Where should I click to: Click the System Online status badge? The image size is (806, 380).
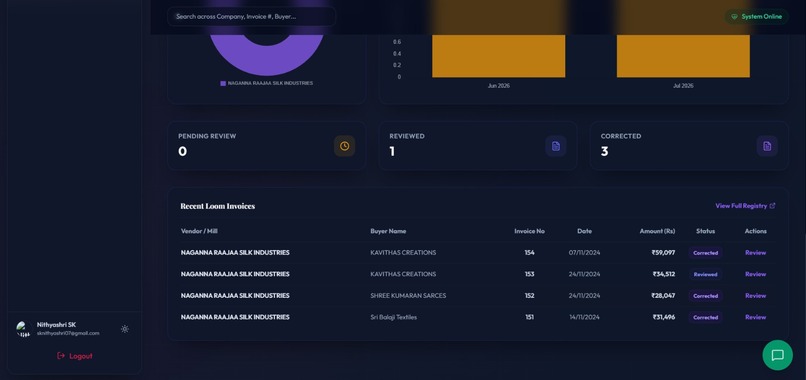756,16
